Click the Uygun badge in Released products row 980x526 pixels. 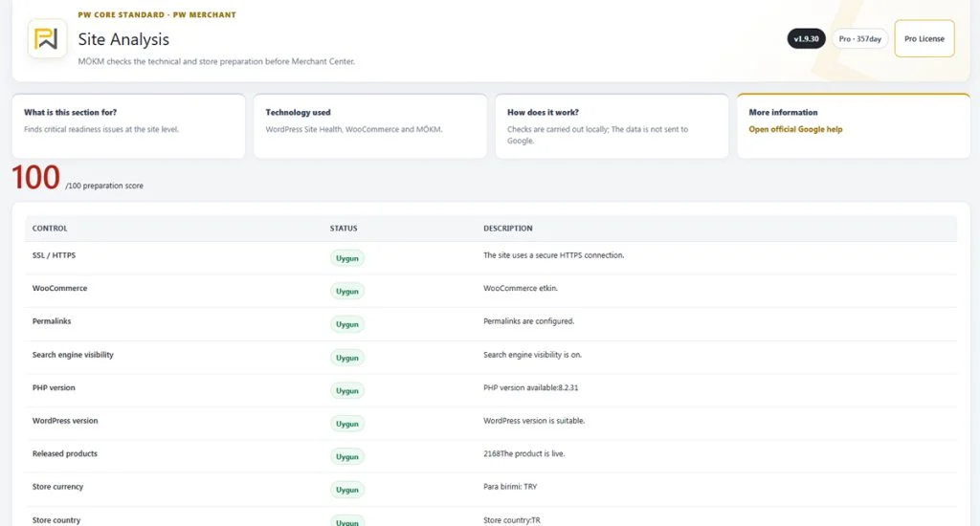(x=346, y=456)
